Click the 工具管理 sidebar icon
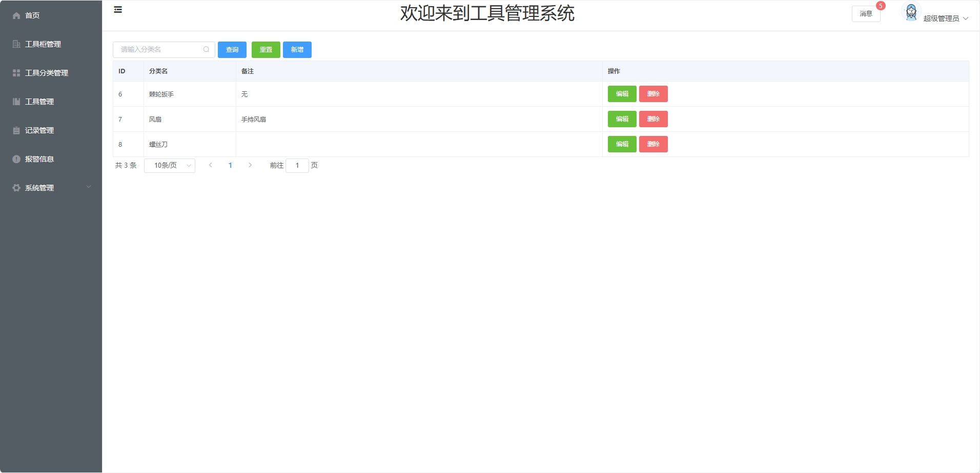 click(16, 102)
